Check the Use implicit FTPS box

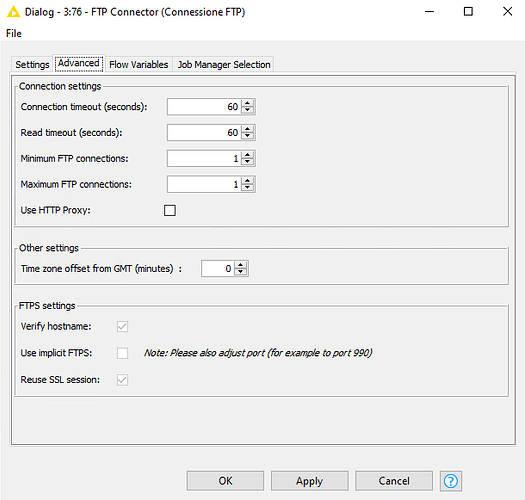(x=122, y=353)
